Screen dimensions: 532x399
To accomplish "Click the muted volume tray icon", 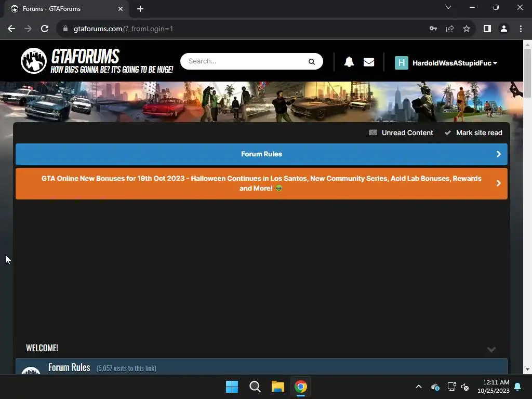I will pyautogui.click(x=465, y=387).
